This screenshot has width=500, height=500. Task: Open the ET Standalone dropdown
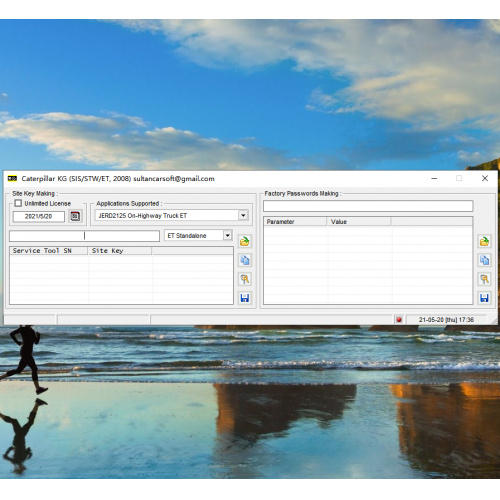coord(227,235)
